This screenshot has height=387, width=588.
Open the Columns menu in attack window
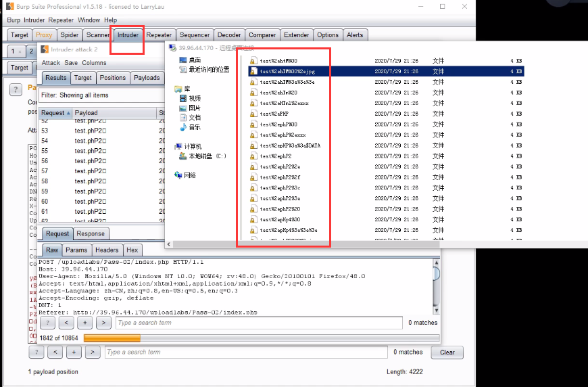point(94,63)
